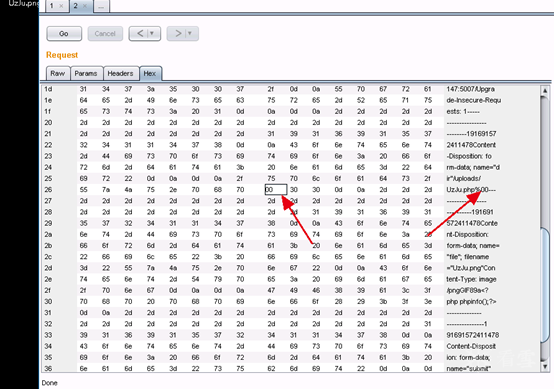Select ASCII text '2411478Content'

point(471,145)
